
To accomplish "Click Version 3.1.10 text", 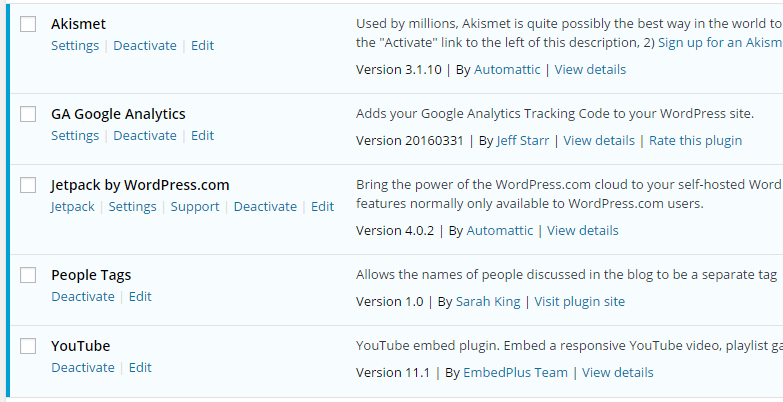I will tap(399, 69).
